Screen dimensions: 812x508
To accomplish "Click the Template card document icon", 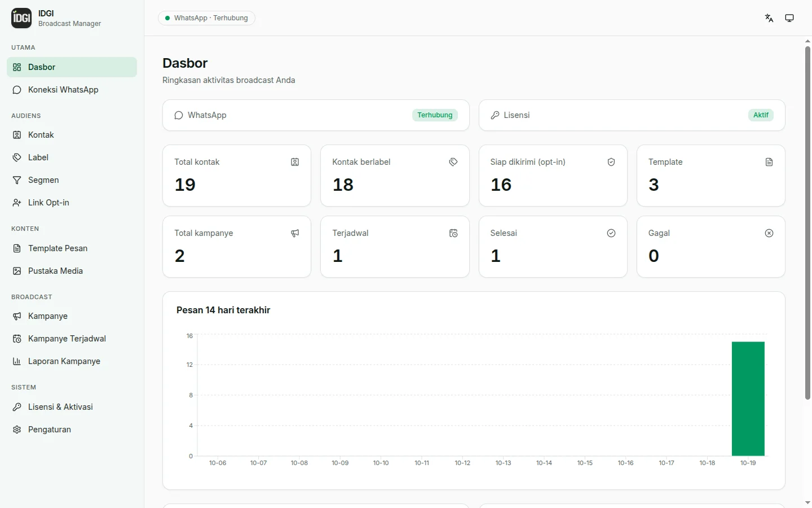I will point(769,162).
